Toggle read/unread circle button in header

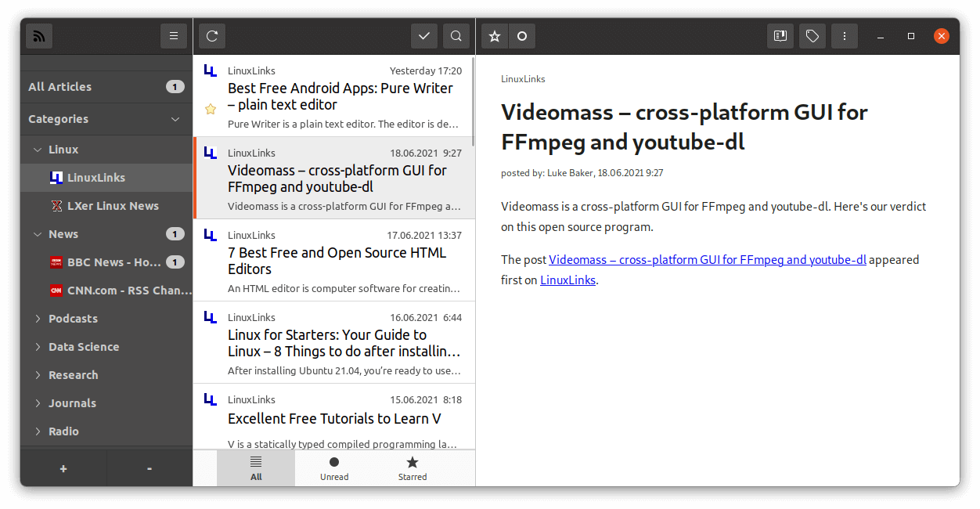click(522, 36)
